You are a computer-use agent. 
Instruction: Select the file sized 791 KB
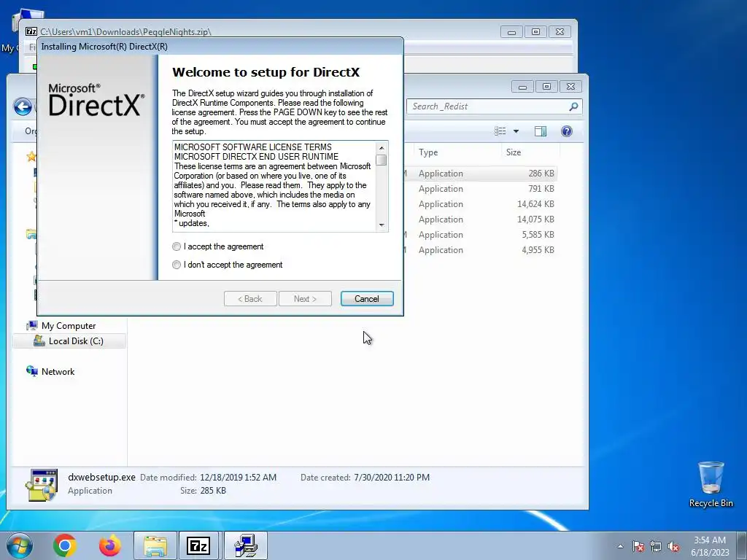pos(481,189)
